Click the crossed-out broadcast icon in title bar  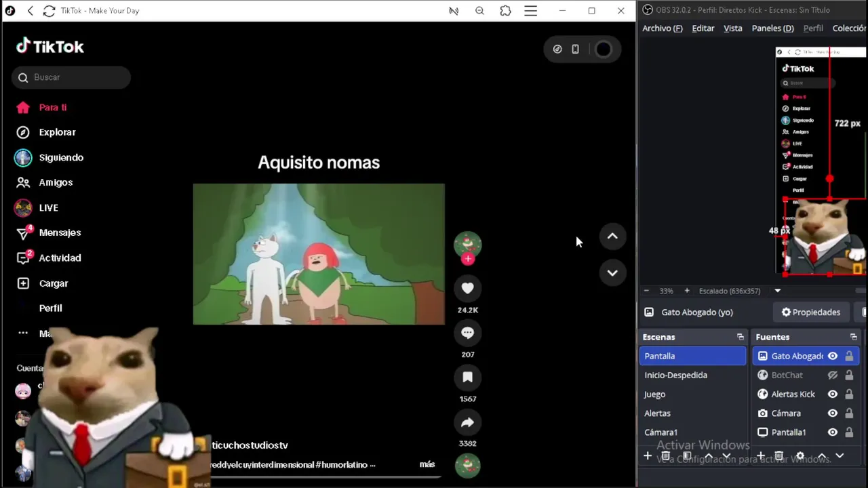pos(454,11)
